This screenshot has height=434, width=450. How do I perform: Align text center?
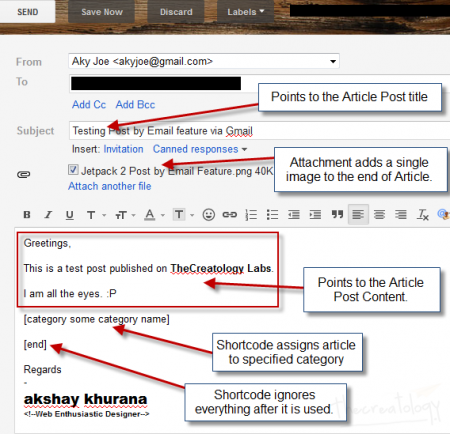[379, 214]
